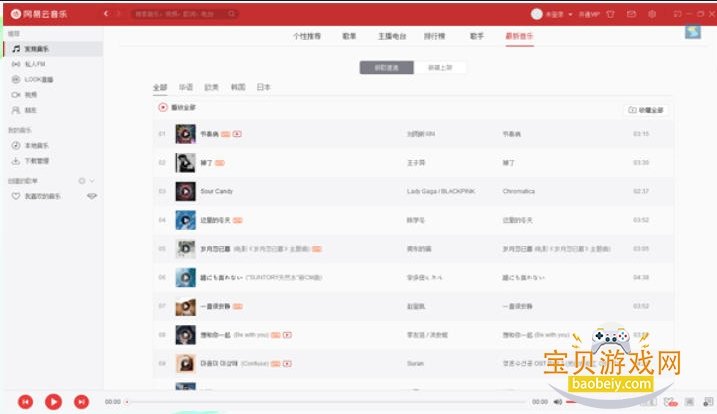Select the highlighted new-songs toggle button
The width and height of the screenshot is (717, 414).
[387, 68]
